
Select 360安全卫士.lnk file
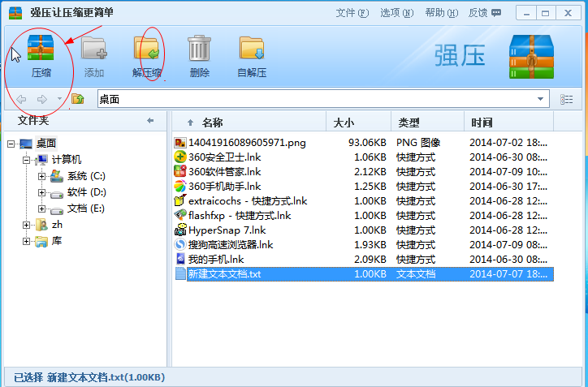coord(225,157)
